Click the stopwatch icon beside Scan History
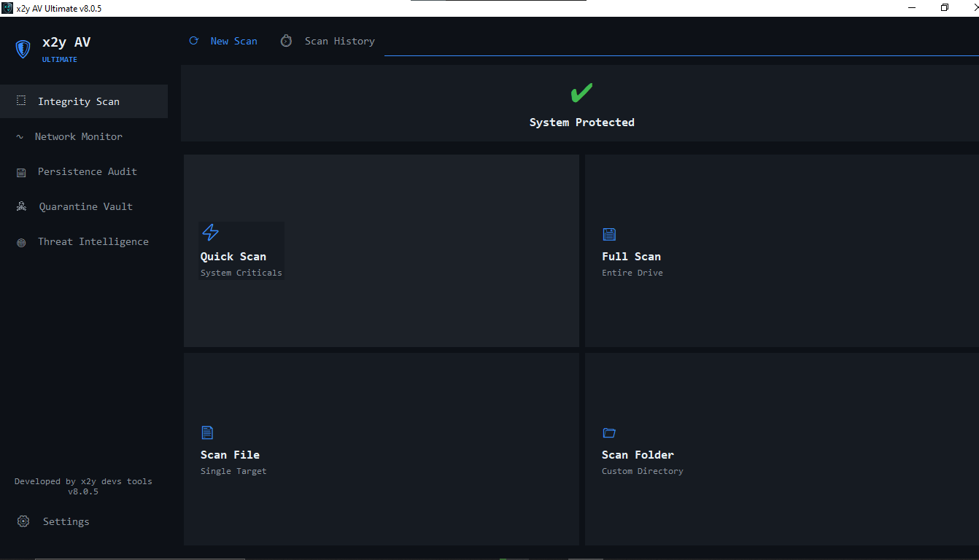 coord(286,41)
